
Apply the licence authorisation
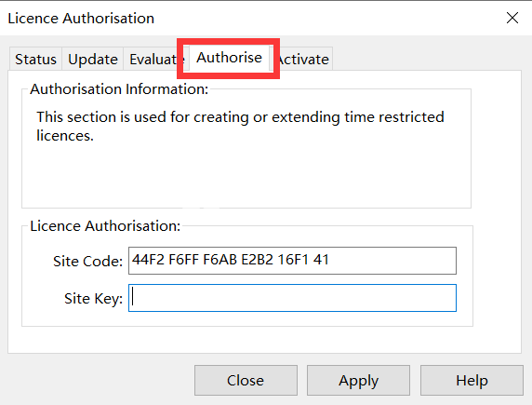point(358,380)
